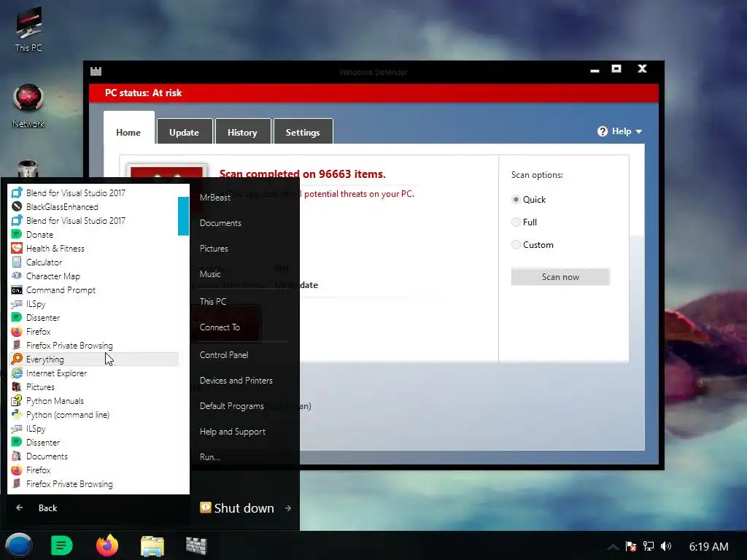Image resolution: width=747 pixels, height=560 pixels.
Task: Open Devices and Printers
Action: tap(236, 381)
